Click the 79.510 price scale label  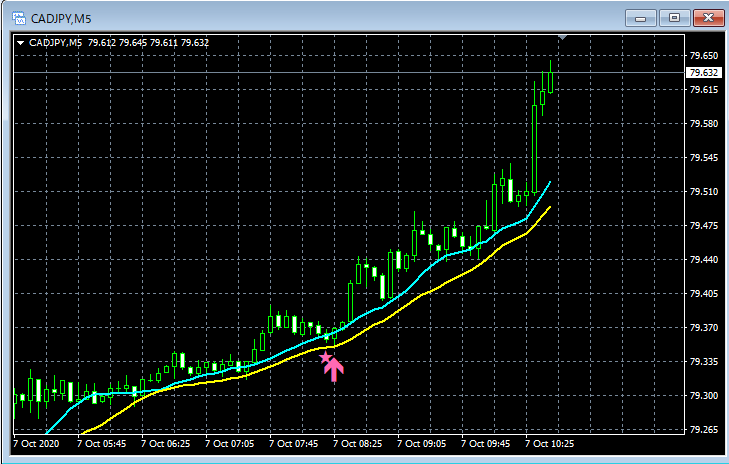point(703,192)
